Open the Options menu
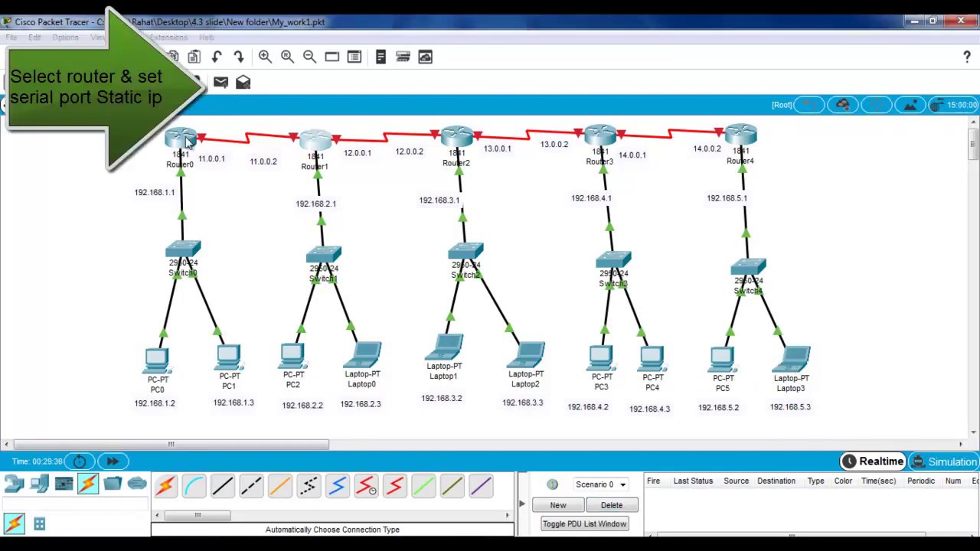 click(65, 37)
